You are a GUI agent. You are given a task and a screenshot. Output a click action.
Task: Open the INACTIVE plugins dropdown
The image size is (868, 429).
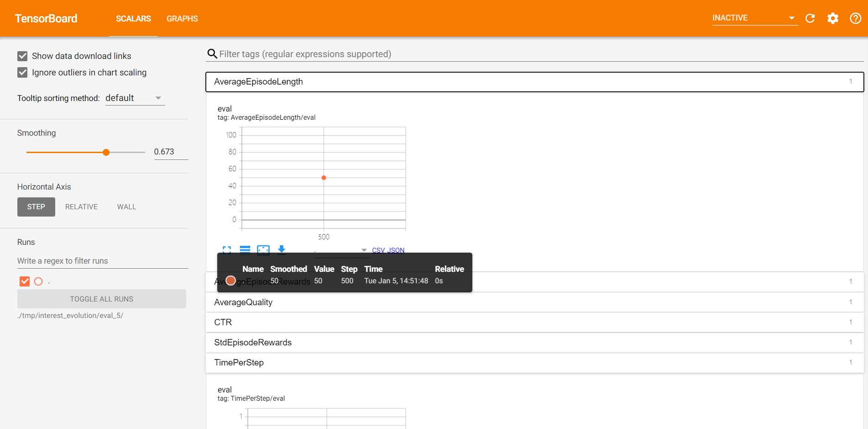[755, 18]
